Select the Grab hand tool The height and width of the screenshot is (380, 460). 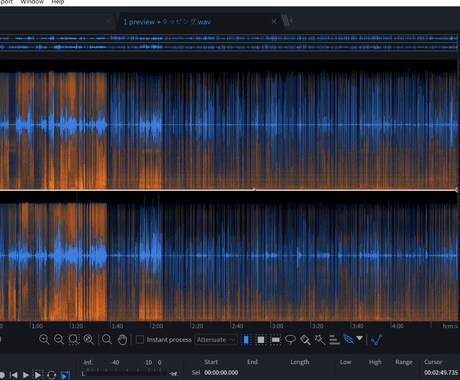(x=122, y=340)
